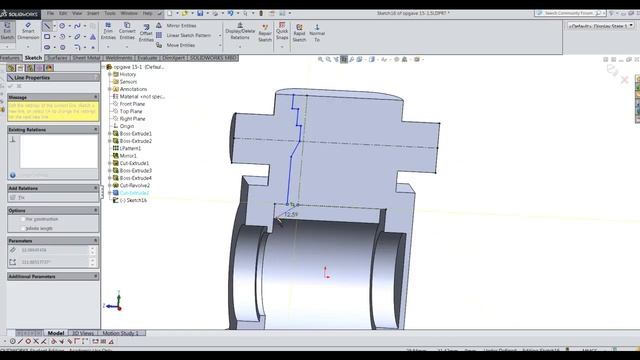Image resolution: width=640 pixels, height=360 pixels.
Task: Switch to the Evaluate tab
Action: (147, 58)
